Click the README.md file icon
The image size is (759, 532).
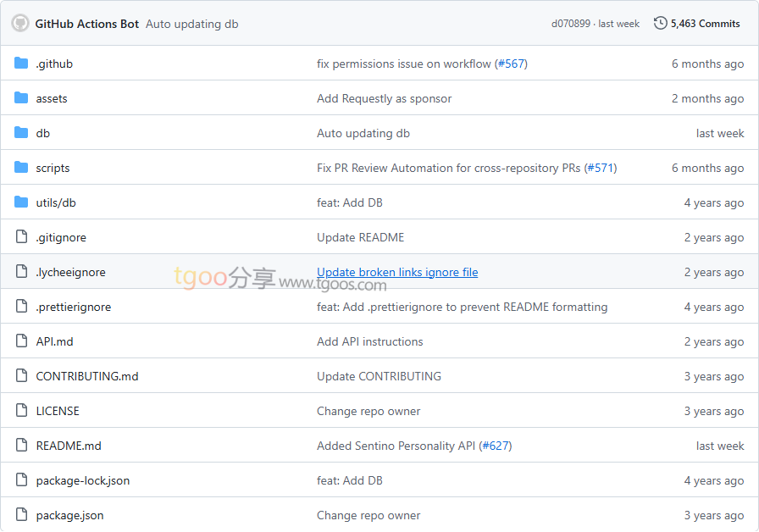21,446
